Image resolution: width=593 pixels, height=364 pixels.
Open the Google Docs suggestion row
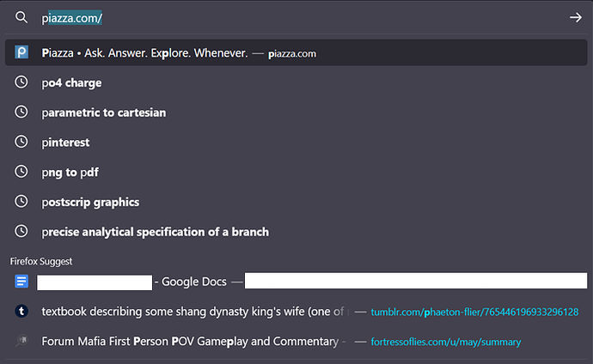coord(296,282)
